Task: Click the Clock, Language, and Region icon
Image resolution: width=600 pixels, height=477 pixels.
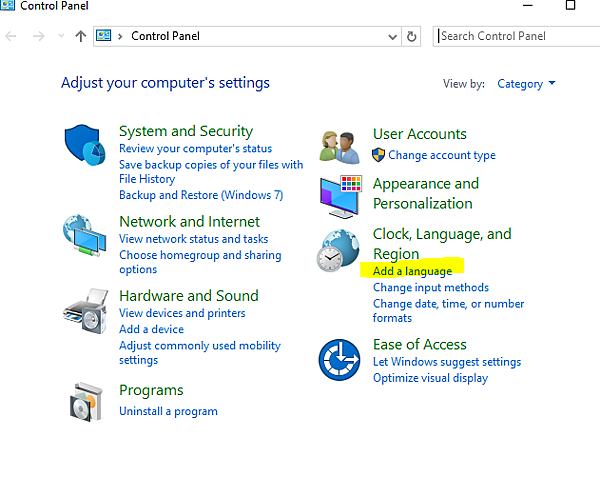Action: [339, 252]
